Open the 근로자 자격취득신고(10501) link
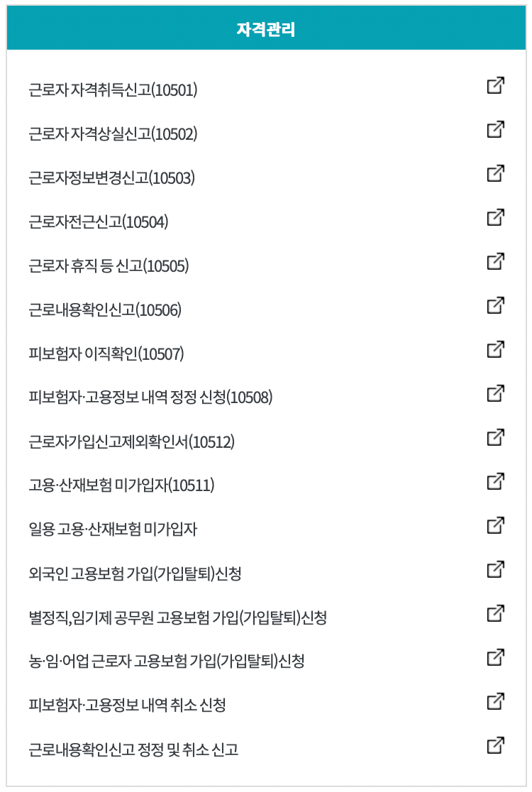Screen dimensions: 532x792 tap(113, 89)
